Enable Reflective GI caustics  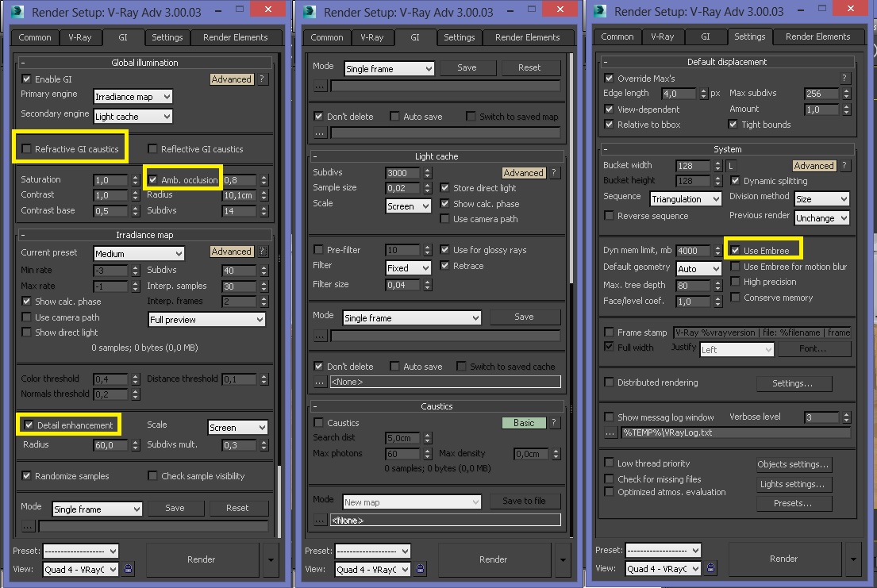click(x=152, y=149)
